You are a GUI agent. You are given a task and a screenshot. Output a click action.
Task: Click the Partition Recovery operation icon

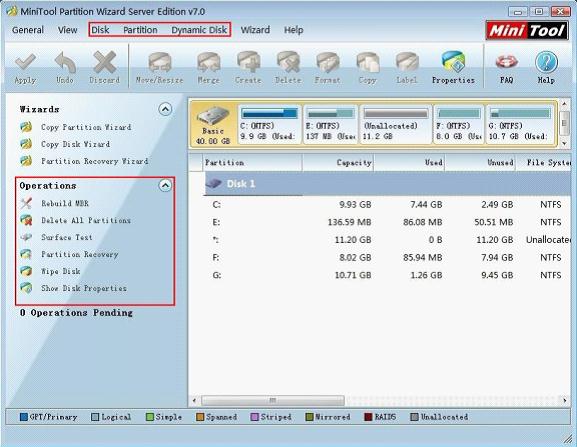click(x=26, y=254)
